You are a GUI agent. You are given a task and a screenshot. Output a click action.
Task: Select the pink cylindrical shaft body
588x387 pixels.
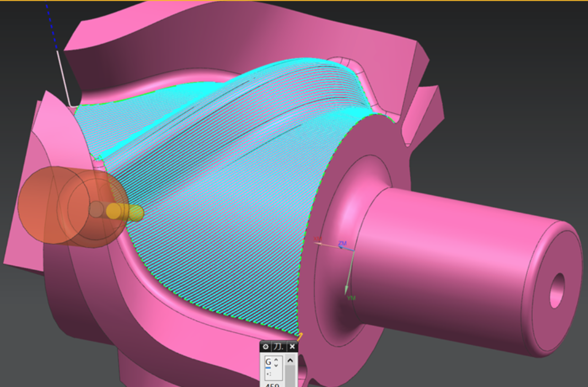(x=451, y=255)
